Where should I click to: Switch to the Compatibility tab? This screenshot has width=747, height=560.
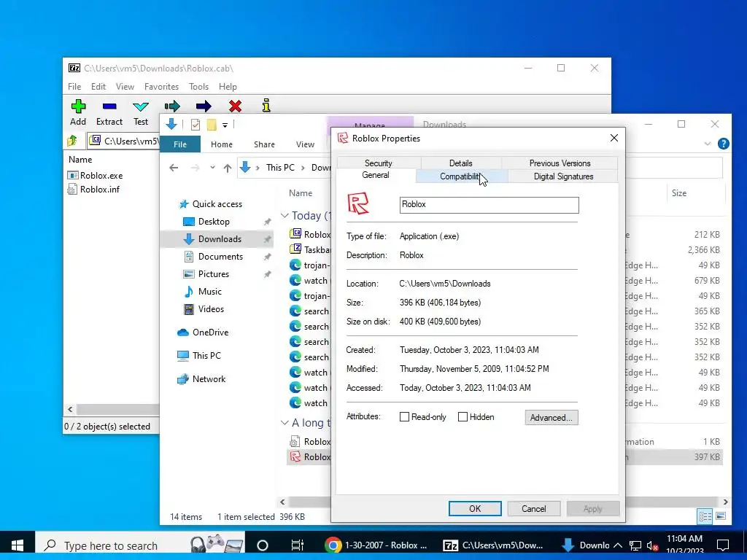(462, 176)
